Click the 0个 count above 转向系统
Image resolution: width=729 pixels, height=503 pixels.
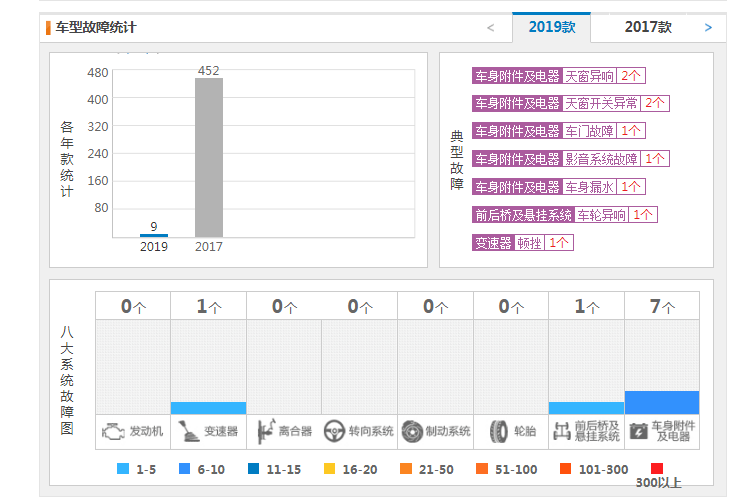pyautogui.click(x=360, y=306)
